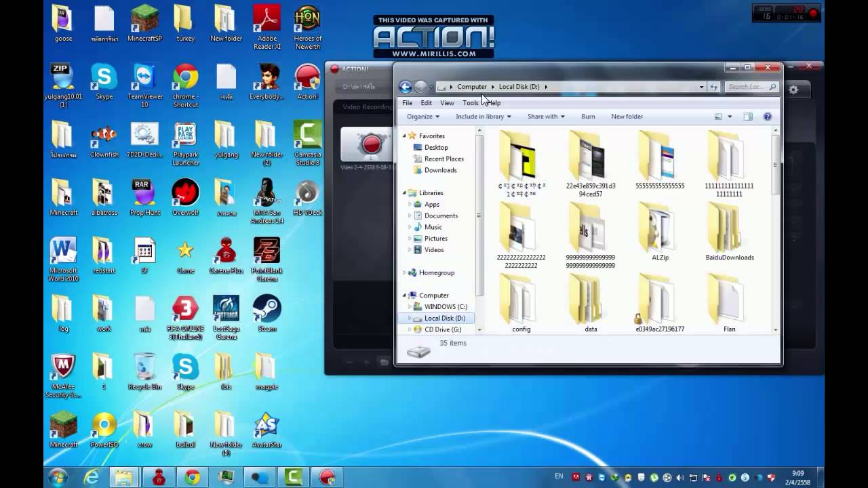
Task: Open Action! settings gear icon
Action: coord(793,89)
